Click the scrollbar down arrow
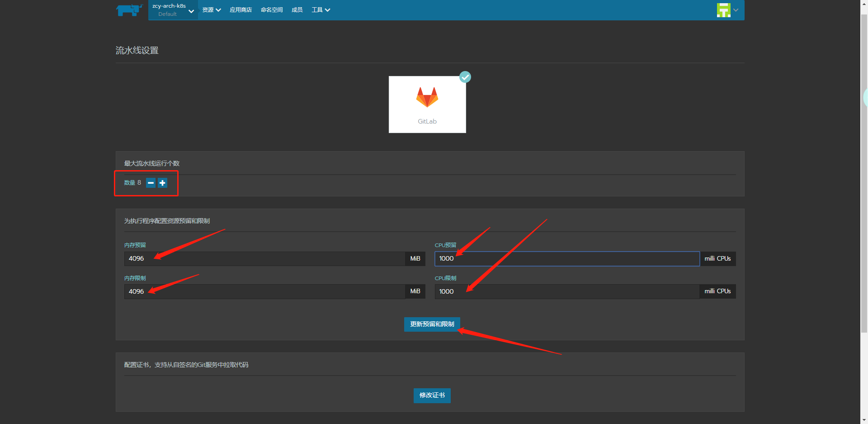 864,420
